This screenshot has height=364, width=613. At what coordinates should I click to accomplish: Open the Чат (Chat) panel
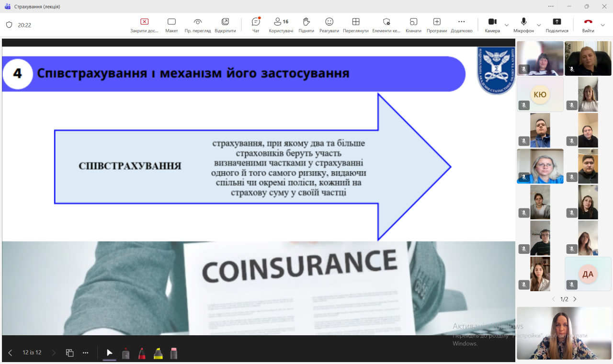[256, 25]
